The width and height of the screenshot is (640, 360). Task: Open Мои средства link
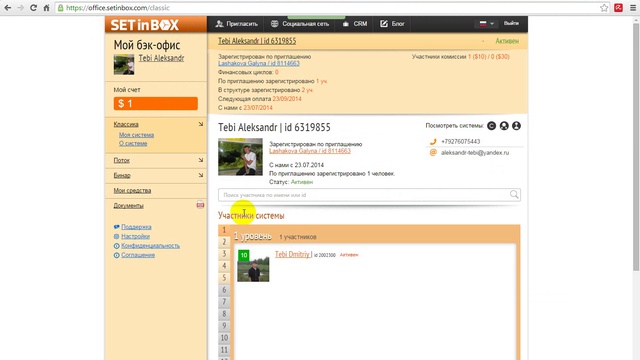coord(132,191)
